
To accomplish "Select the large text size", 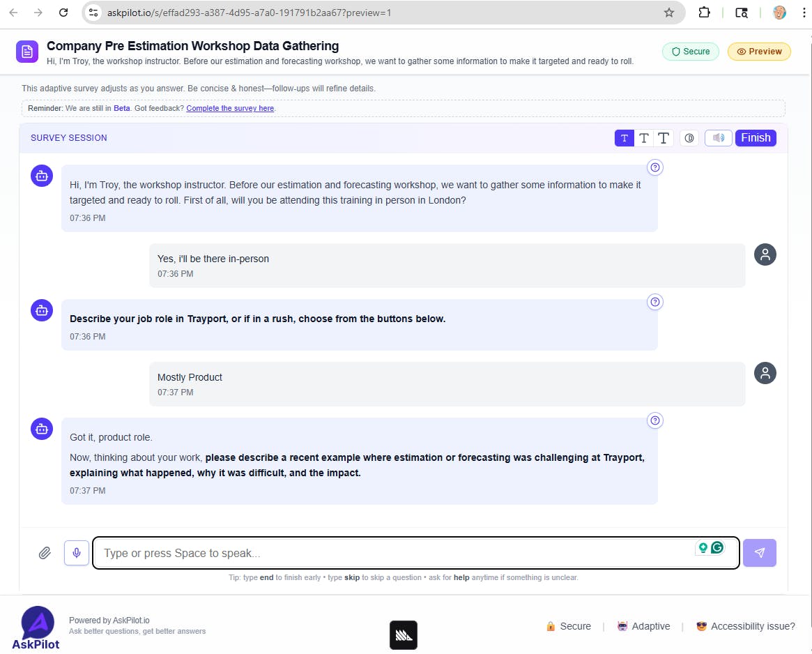I will 664,138.
